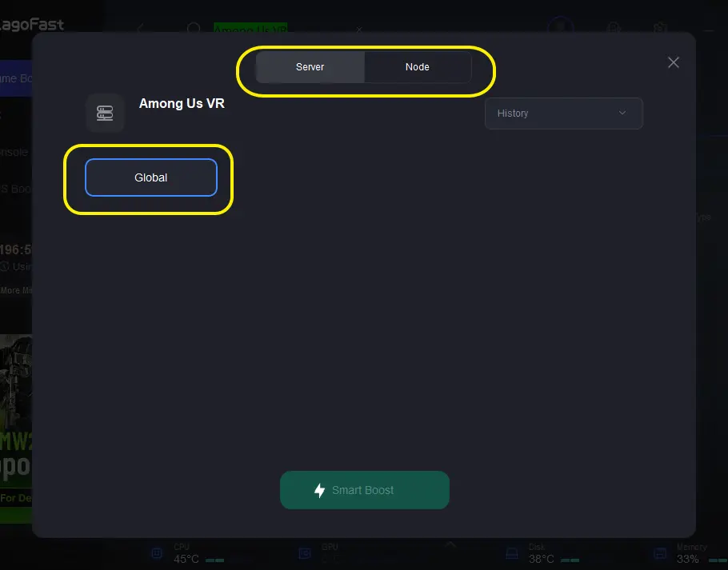The height and width of the screenshot is (570, 728).
Task: Open the user profile avatar
Action: pos(560,26)
